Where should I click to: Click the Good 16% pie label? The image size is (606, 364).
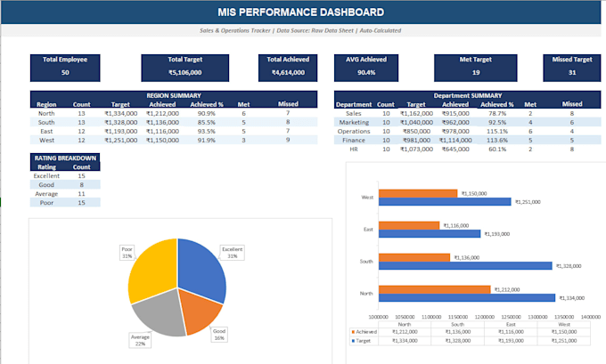(219, 335)
